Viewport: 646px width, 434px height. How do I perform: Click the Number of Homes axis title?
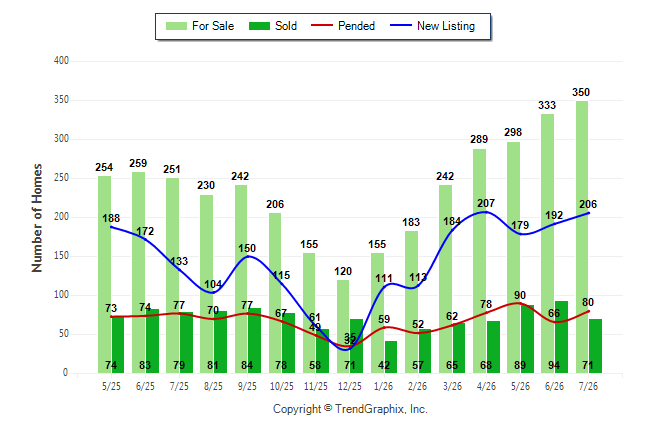tap(37, 218)
